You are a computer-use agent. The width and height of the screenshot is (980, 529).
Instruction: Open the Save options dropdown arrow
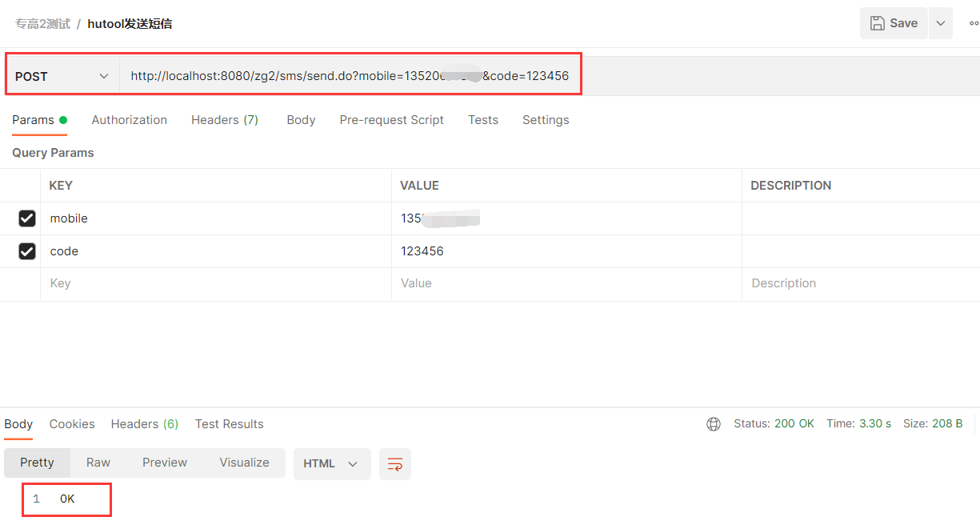(941, 23)
